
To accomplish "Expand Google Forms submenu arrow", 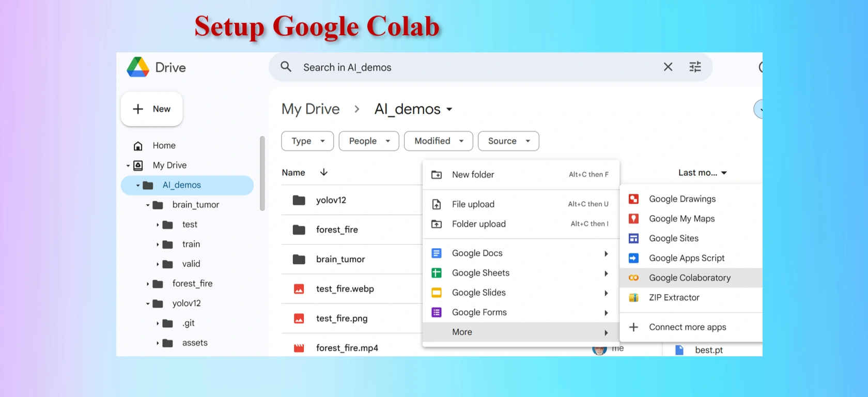I will point(606,313).
